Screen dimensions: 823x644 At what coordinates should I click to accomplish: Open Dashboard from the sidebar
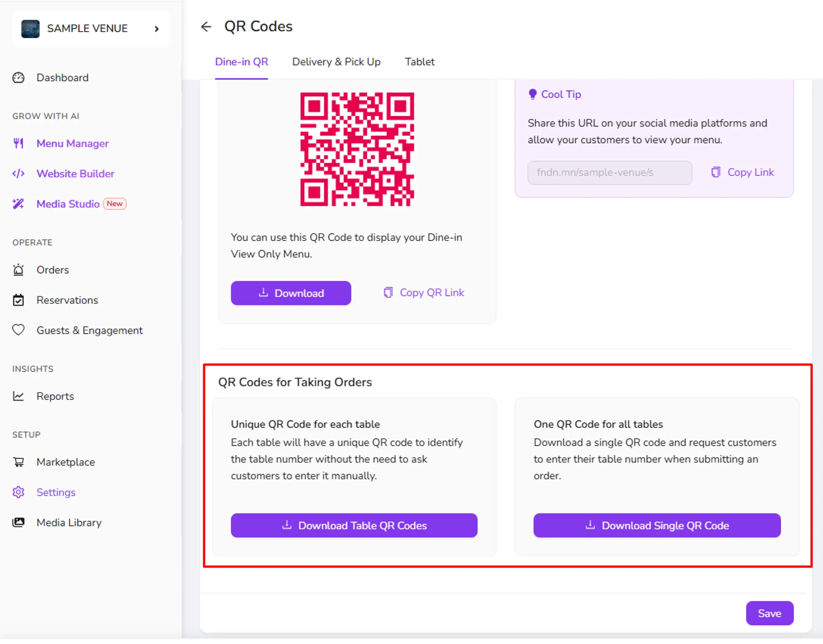62,78
